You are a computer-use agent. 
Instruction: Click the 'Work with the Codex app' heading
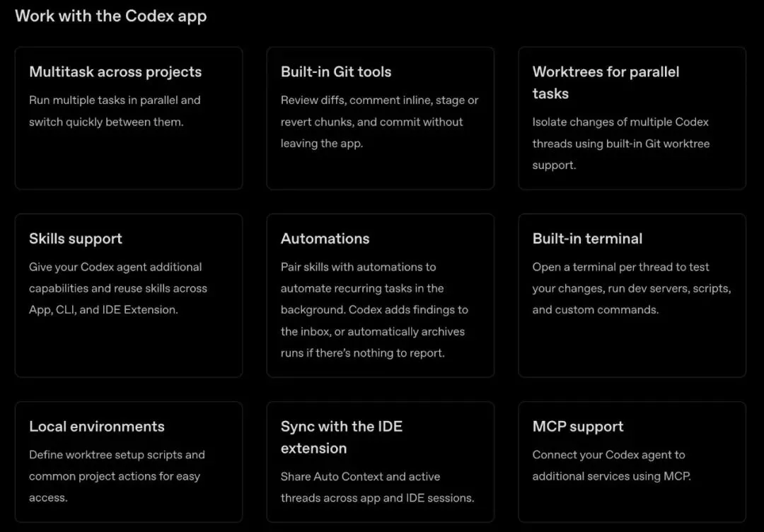pyautogui.click(x=110, y=16)
